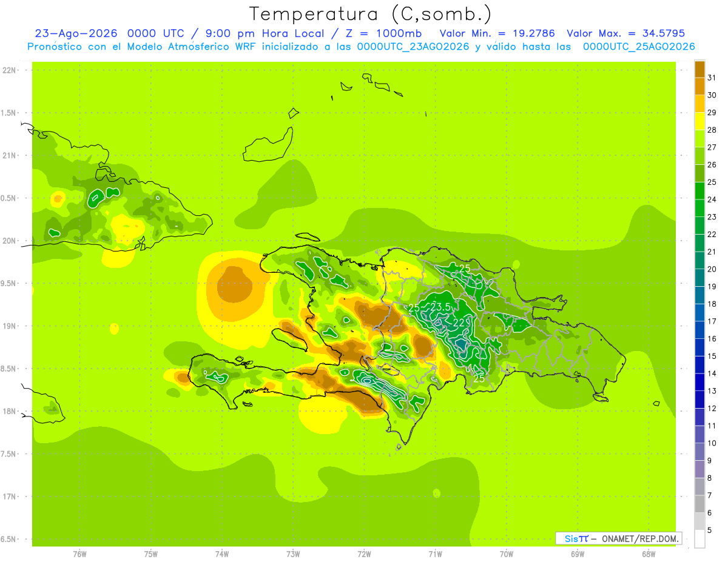This screenshot has height=562, width=728.
Task: Click the latitude axis label "22N"
Action: click(x=10, y=70)
